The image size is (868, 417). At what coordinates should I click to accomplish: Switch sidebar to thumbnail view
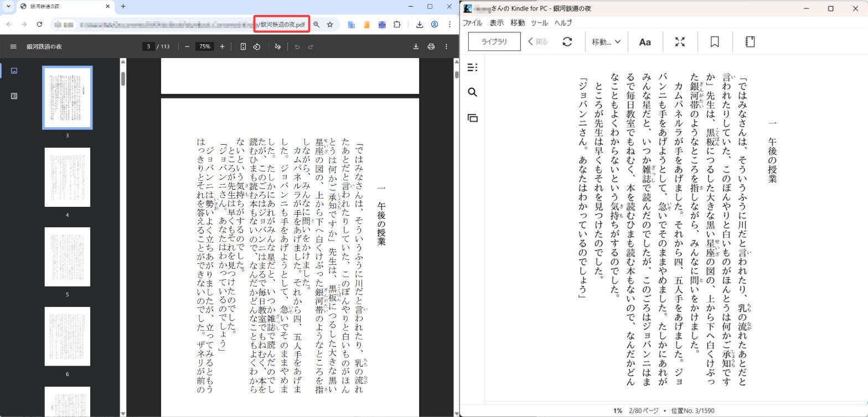coord(14,71)
